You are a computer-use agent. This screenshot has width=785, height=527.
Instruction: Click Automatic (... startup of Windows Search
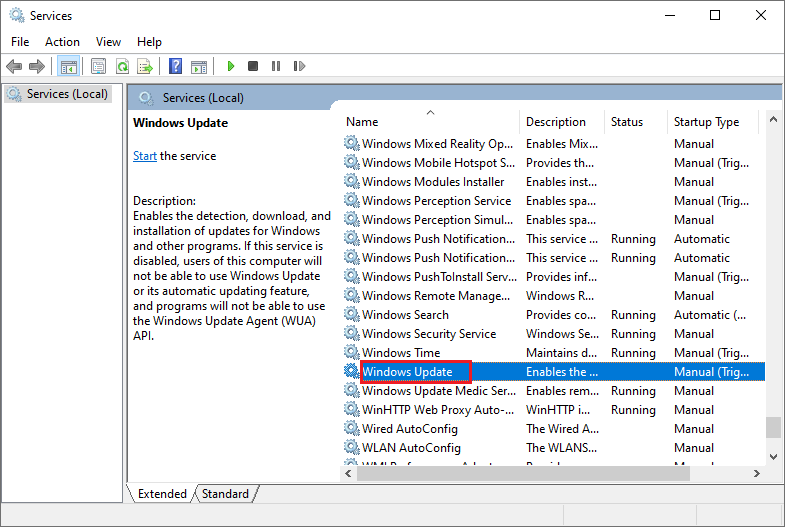pos(710,315)
